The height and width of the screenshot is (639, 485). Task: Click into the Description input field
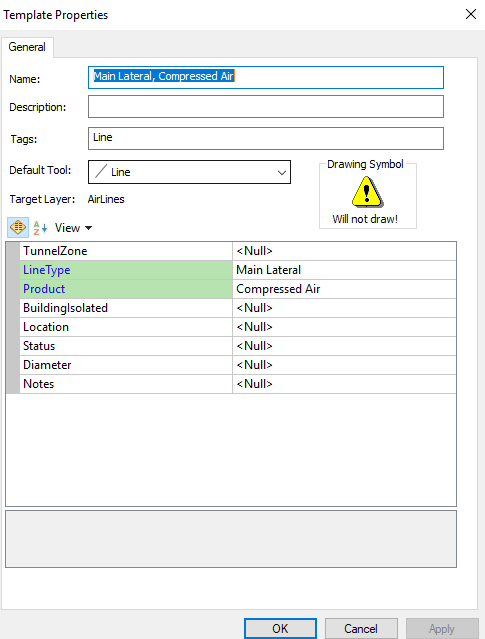click(x=266, y=107)
